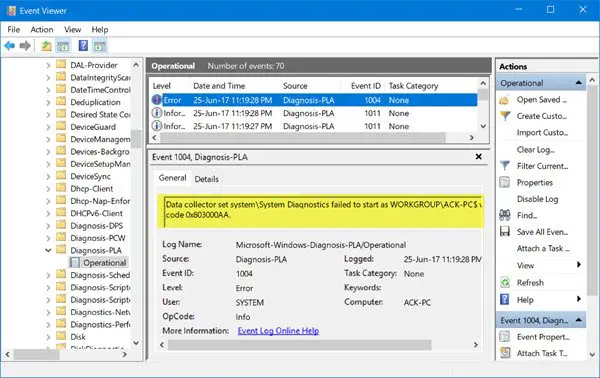Open the View menu
The height and width of the screenshot is (378, 600).
[72, 29]
